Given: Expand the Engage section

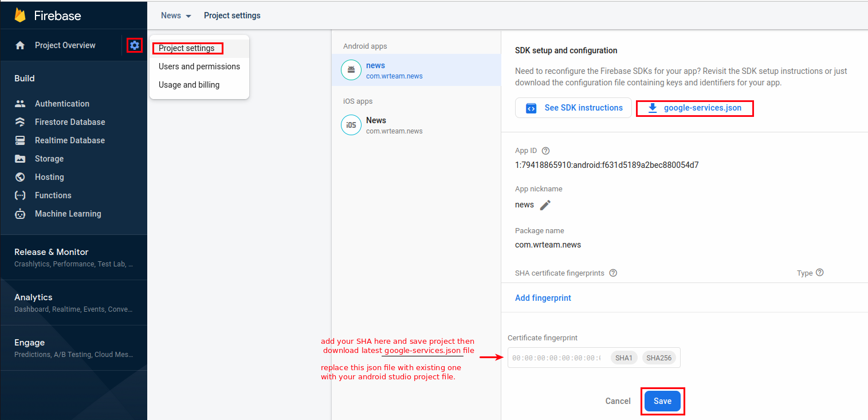Looking at the screenshot, I should click(29, 343).
